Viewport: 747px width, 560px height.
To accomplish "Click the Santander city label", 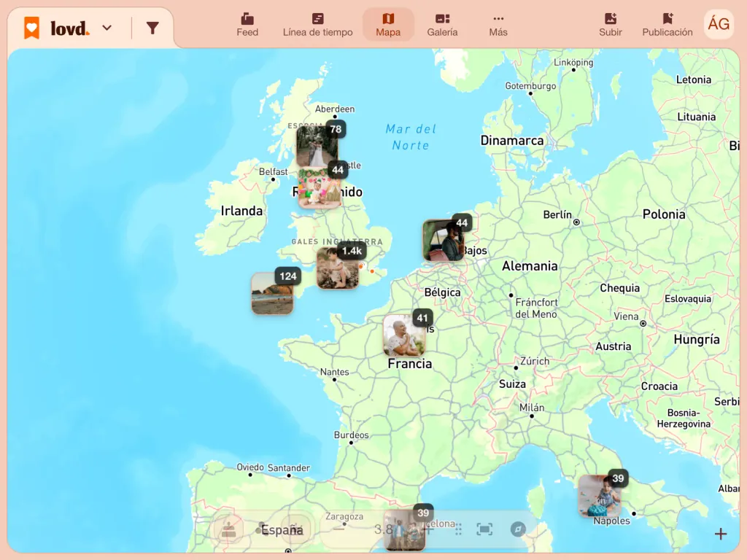I will (289, 467).
